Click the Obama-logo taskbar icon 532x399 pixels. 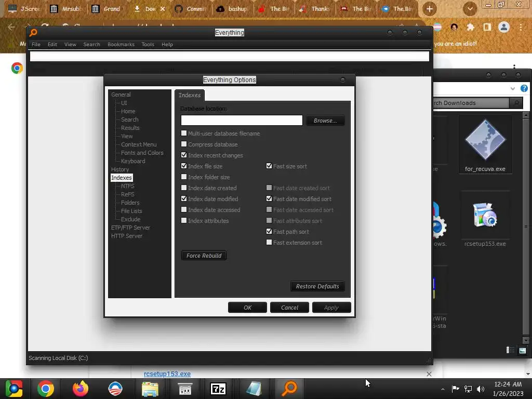115,389
